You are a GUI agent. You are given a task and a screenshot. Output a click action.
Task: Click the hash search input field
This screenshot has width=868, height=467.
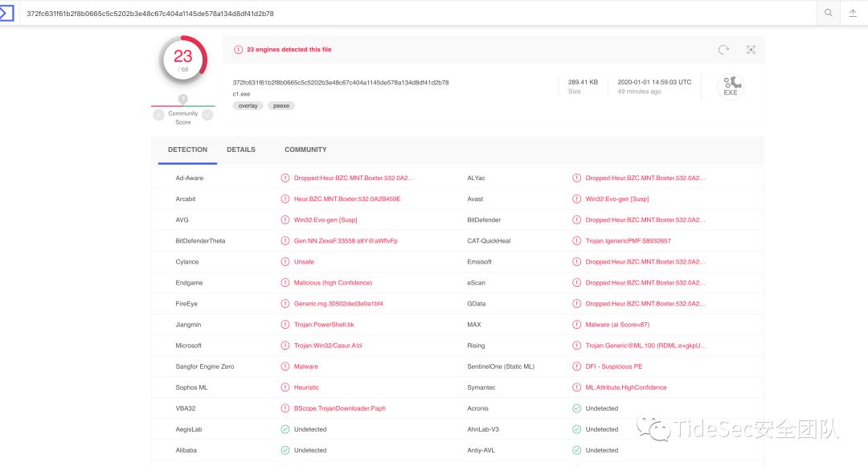(418, 14)
